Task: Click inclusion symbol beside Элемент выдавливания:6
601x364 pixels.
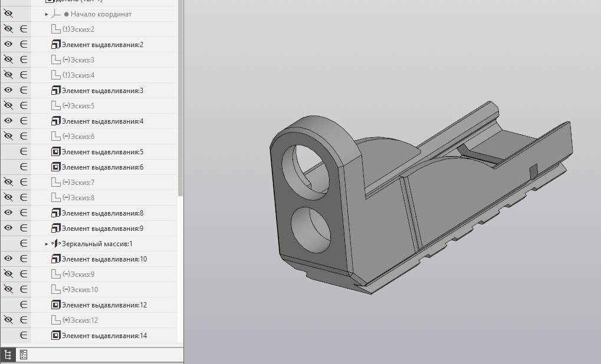Action: (x=24, y=167)
